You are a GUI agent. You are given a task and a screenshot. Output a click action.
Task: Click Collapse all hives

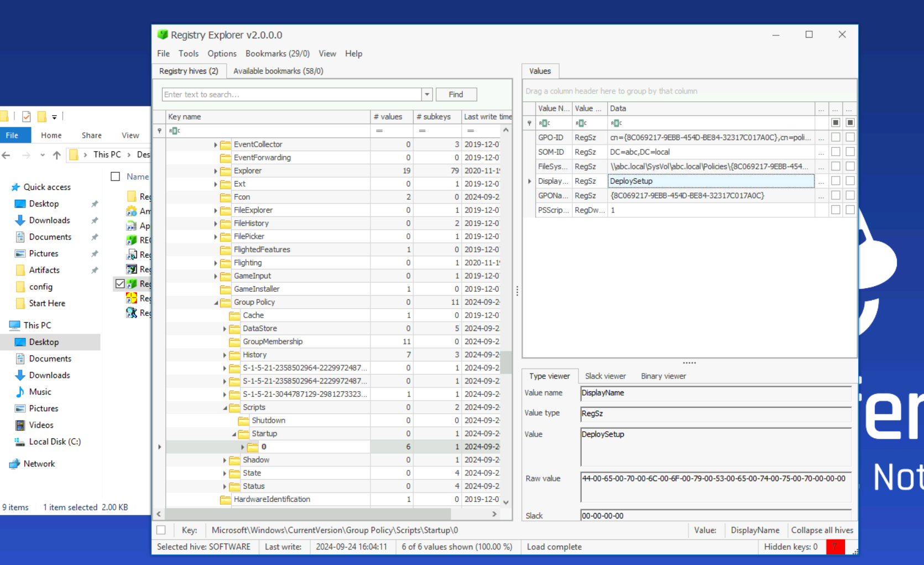(x=822, y=530)
